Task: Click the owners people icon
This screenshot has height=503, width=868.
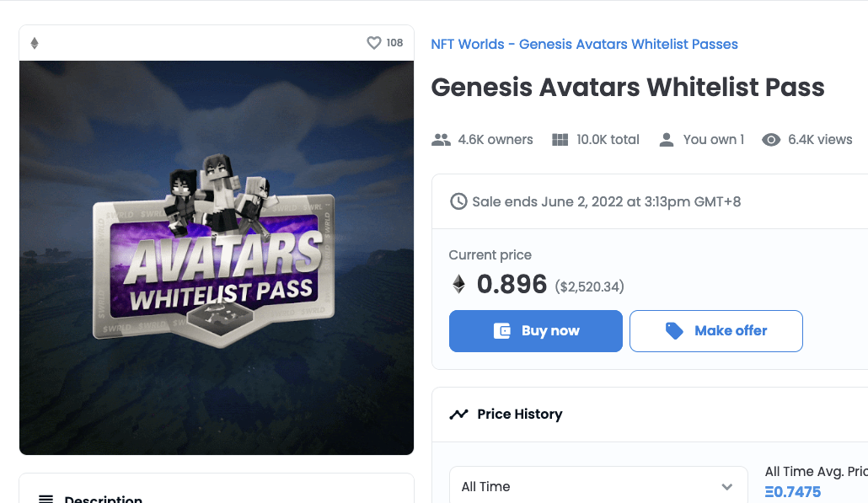Action: coord(441,140)
